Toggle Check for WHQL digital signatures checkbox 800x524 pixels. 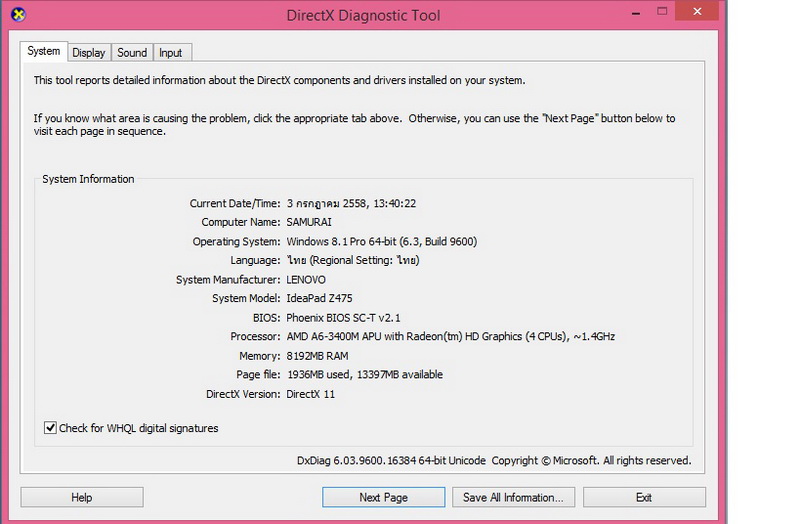pyautogui.click(x=50, y=428)
